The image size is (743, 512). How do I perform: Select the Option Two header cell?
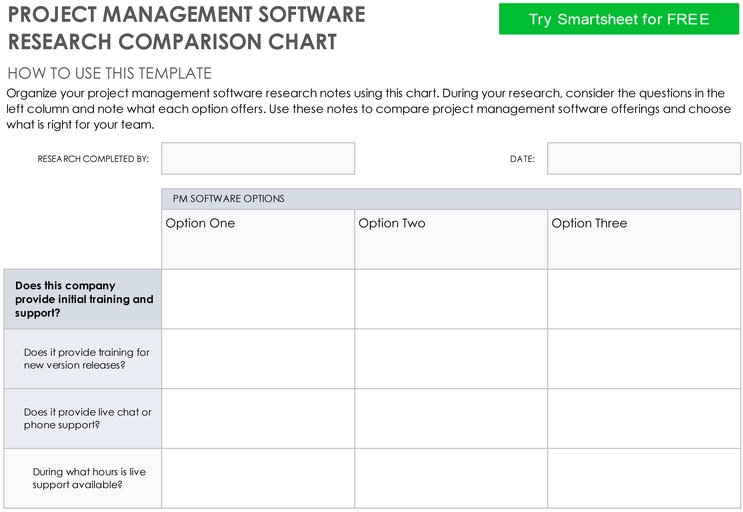[451, 239]
